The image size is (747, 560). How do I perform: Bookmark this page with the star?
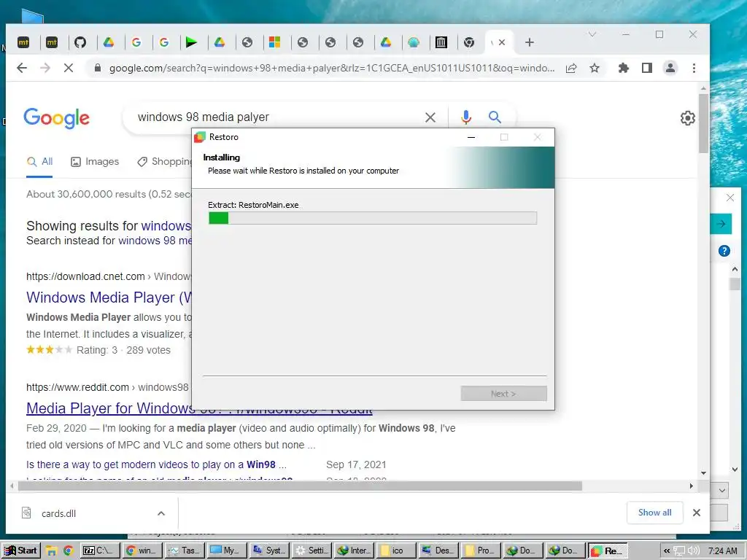coord(595,68)
